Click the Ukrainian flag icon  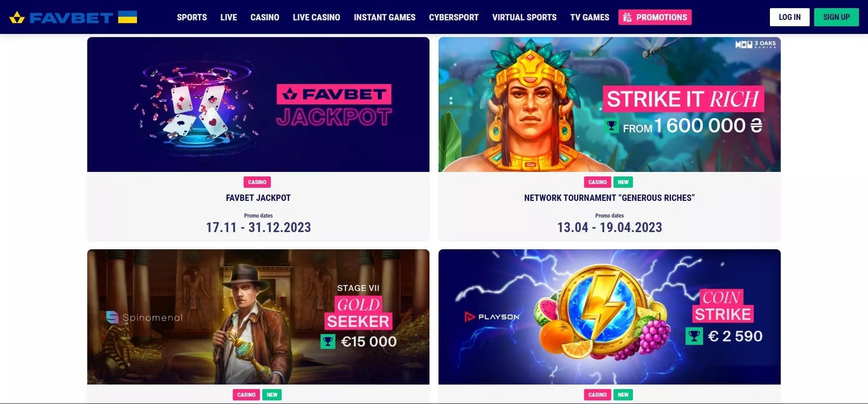pos(127,17)
